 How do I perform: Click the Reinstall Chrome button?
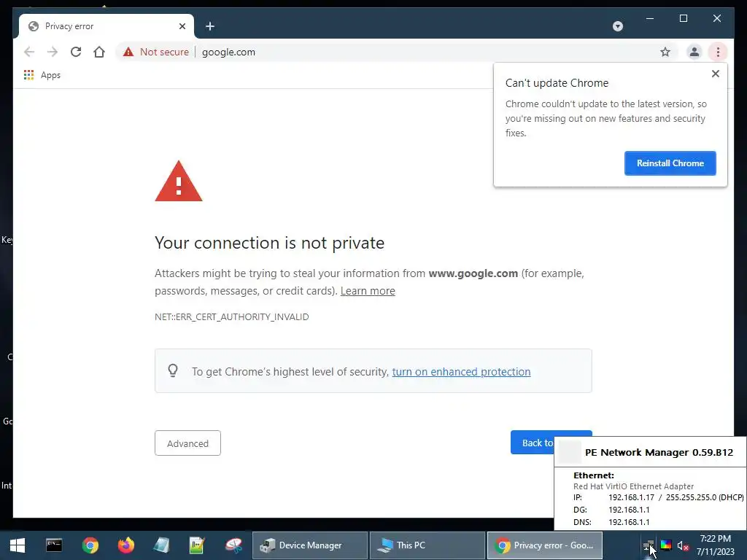click(x=670, y=163)
